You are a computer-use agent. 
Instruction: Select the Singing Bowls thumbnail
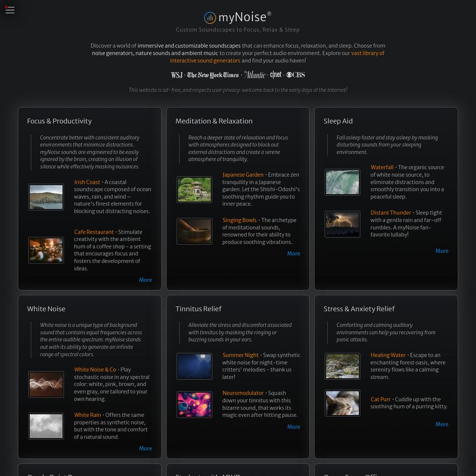[194, 231]
